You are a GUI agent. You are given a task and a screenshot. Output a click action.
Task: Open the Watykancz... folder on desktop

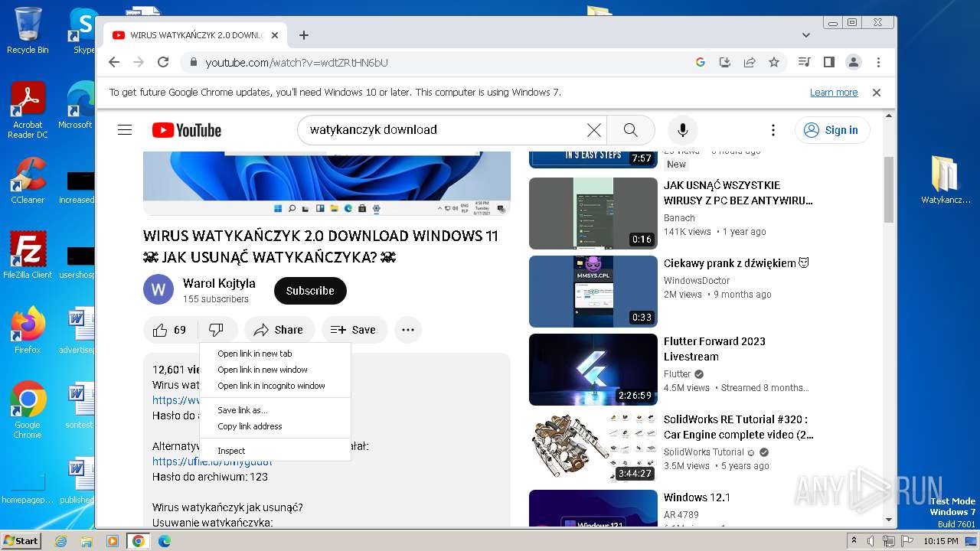pyautogui.click(x=946, y=181)
